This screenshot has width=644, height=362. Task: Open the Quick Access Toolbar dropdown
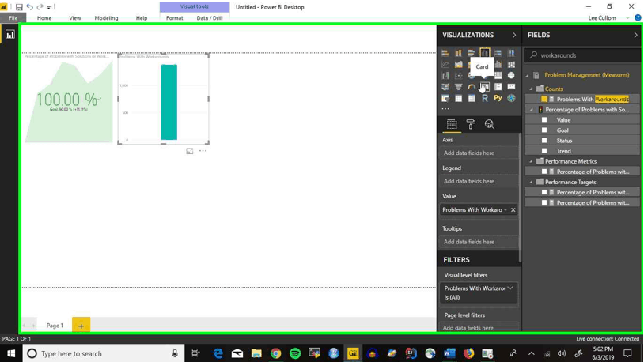point(48,7)
